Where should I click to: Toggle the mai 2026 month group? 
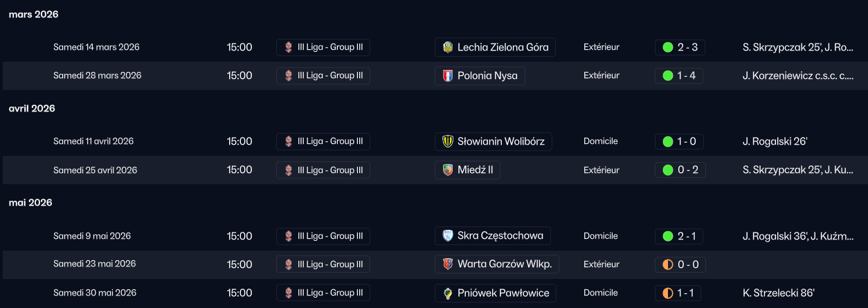coord(30,203)
